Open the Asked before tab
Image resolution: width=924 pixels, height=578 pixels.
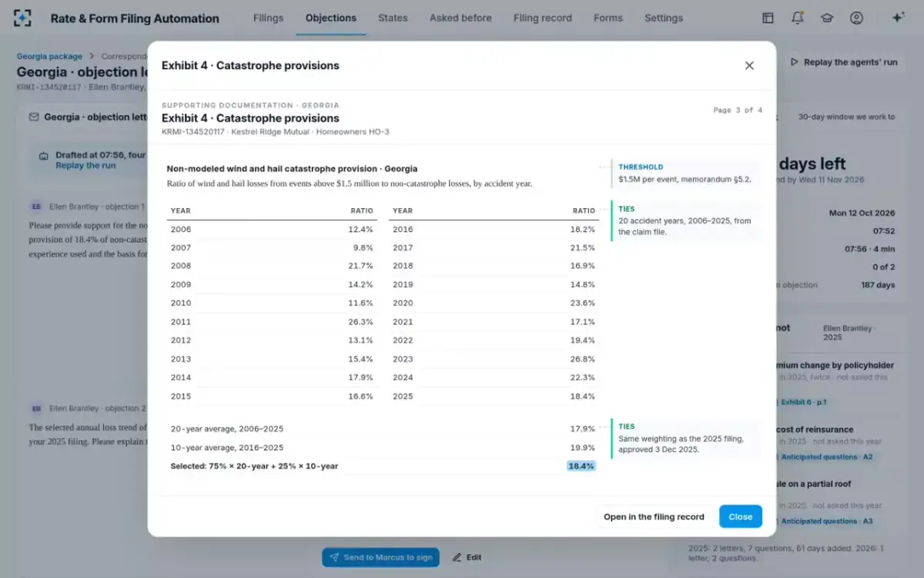coord(460,18)
